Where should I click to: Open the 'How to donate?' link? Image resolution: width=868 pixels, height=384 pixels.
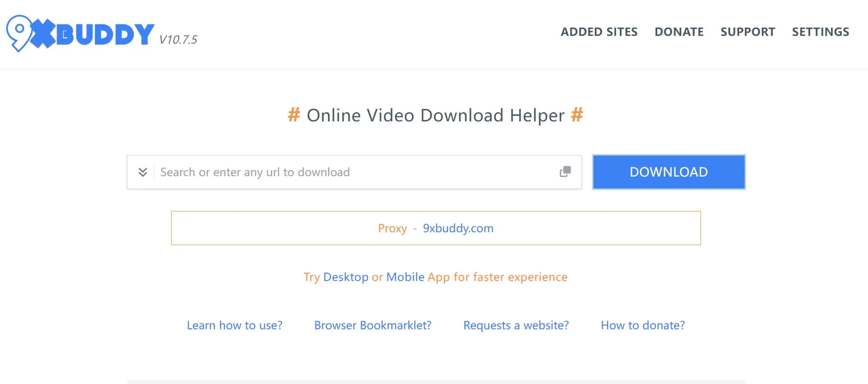pos(643,325)
